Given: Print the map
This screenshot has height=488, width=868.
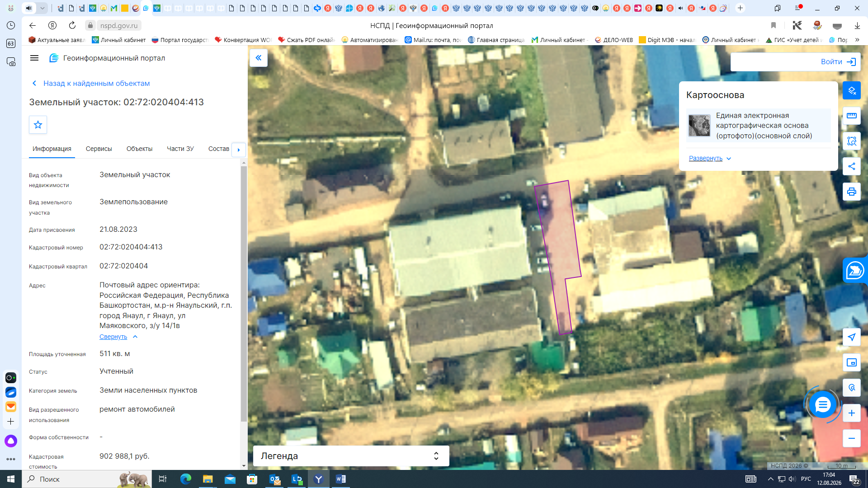Looking at the screenshot, I should (x=852, y=192).
